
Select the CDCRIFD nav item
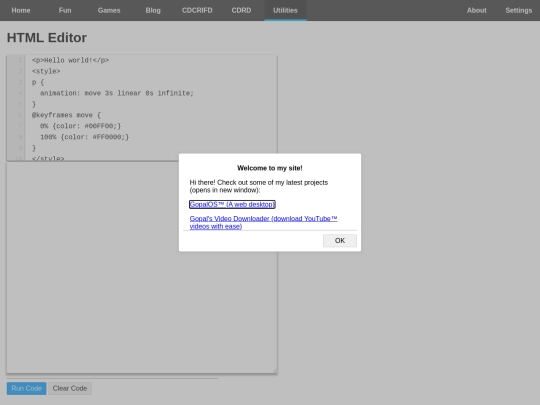[197, 10]
